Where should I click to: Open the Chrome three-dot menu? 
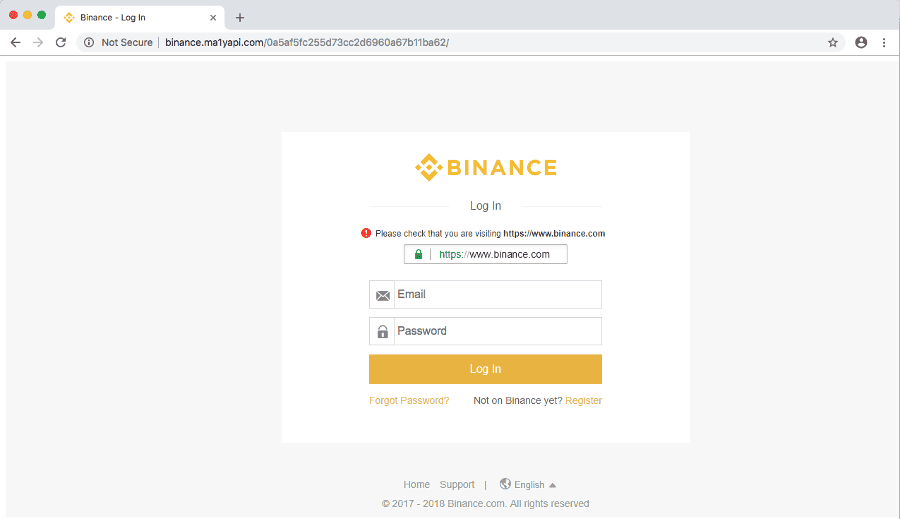(x=884, y=42)
